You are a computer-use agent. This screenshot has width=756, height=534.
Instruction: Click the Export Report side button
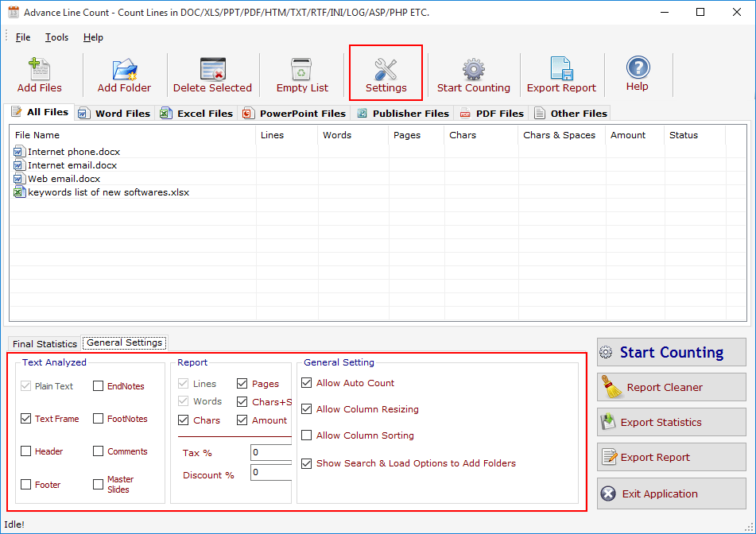pos(671,457)
